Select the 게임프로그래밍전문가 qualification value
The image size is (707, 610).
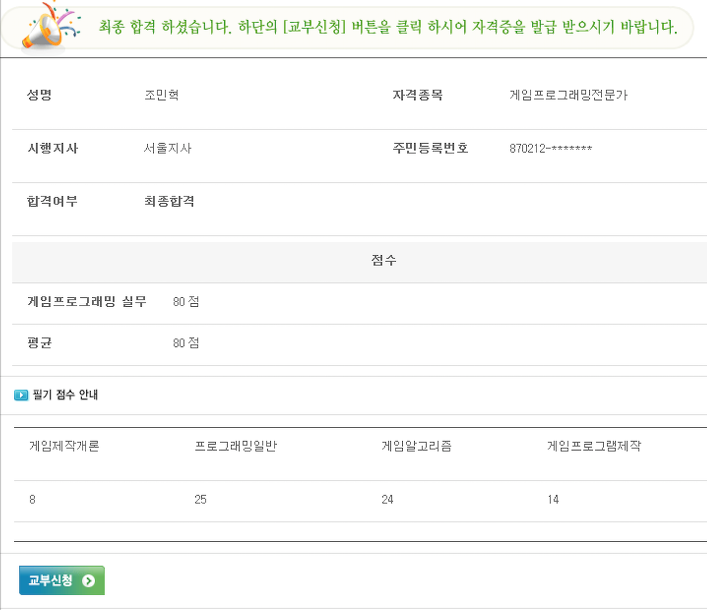(x=568, y=95)
